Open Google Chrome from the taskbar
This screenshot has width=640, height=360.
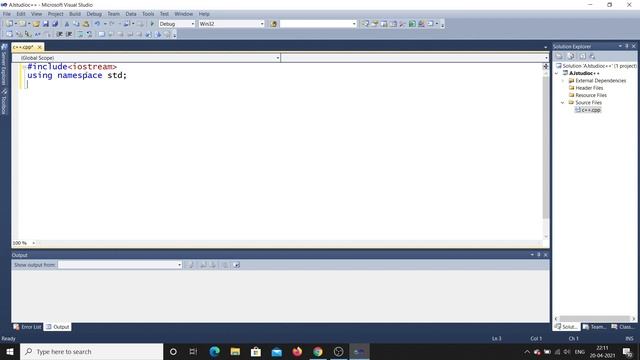point(318,351)
